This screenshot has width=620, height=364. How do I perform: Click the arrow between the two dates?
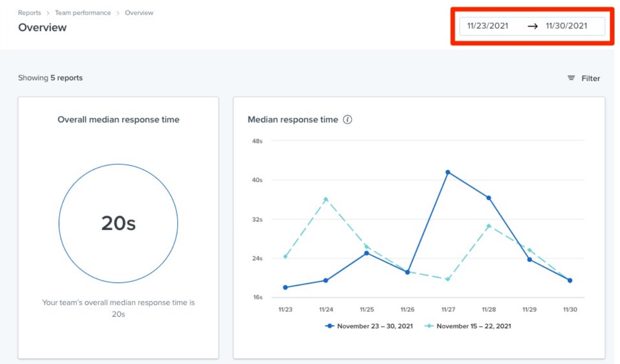coord(532,27)
